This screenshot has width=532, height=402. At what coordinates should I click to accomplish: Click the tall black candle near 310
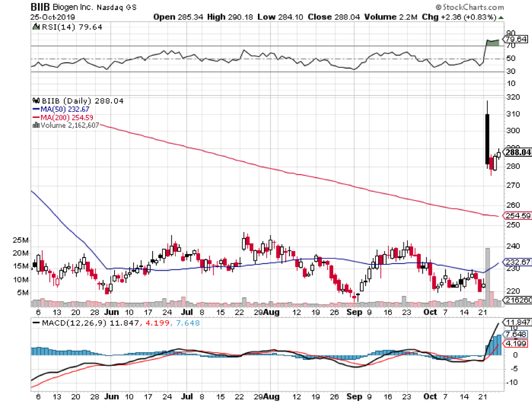coord(488,139)
